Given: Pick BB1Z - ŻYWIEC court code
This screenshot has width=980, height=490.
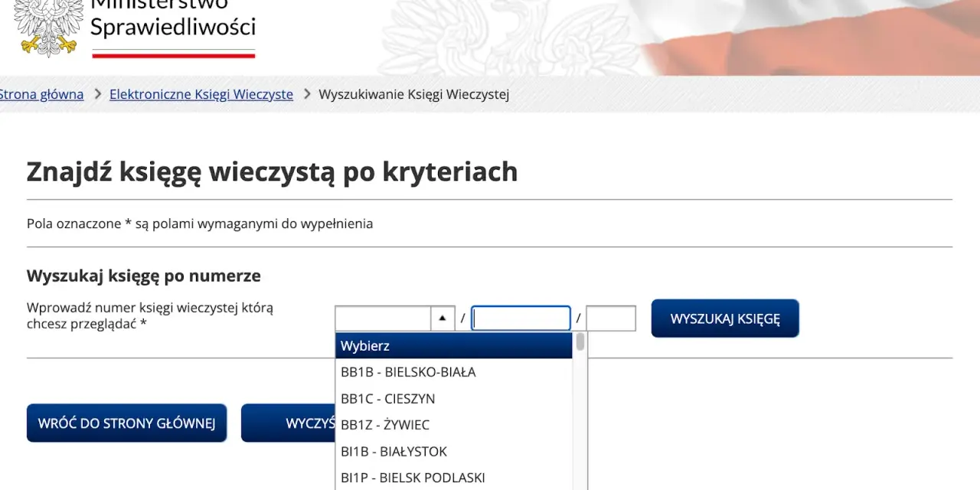Looking at the screenshot, I should (x=453, y=424).
